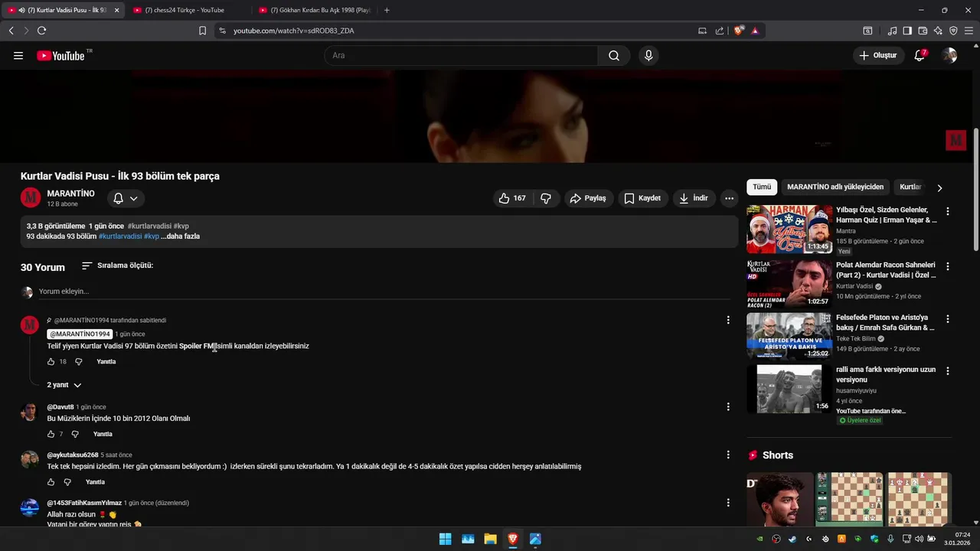This screenshot has width=980, height=551.
Task: Bookmark this page in the address bar
Action: (x=202, y=31)
